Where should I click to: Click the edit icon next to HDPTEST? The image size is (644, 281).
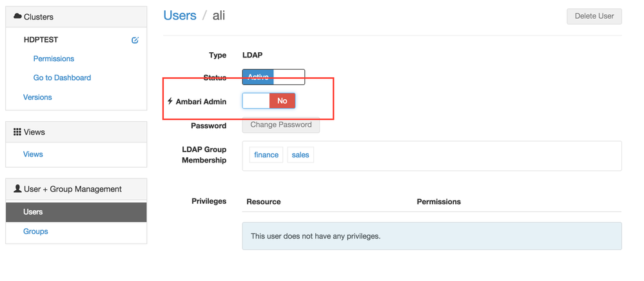pos(135,40)
